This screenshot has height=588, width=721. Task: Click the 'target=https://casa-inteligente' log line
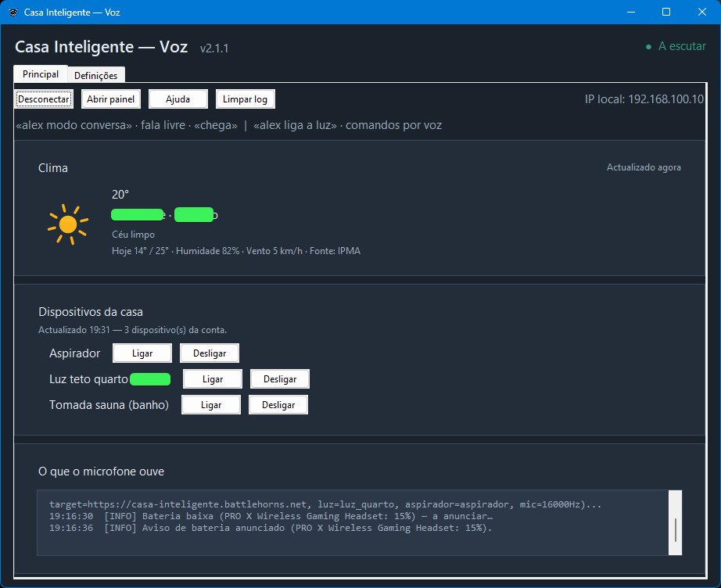click(x=325, y=504)
